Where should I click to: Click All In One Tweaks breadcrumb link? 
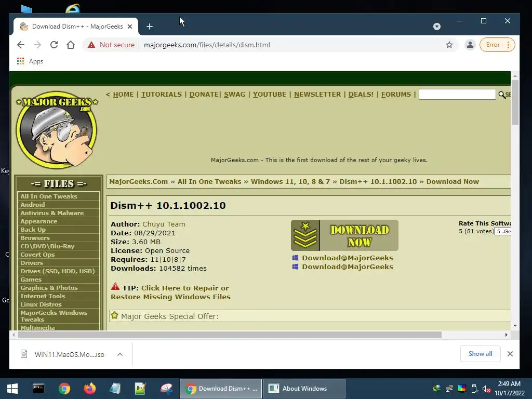209,181
